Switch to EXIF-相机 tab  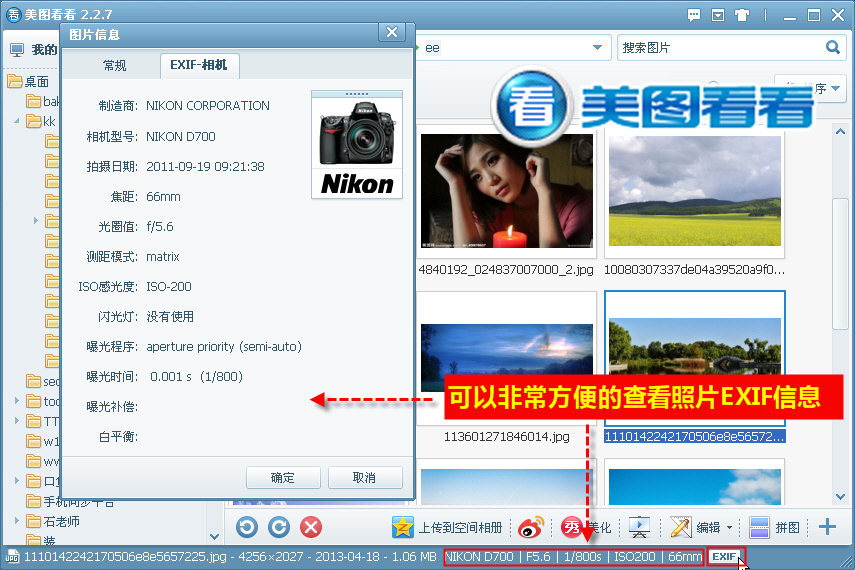click(199, 65)
